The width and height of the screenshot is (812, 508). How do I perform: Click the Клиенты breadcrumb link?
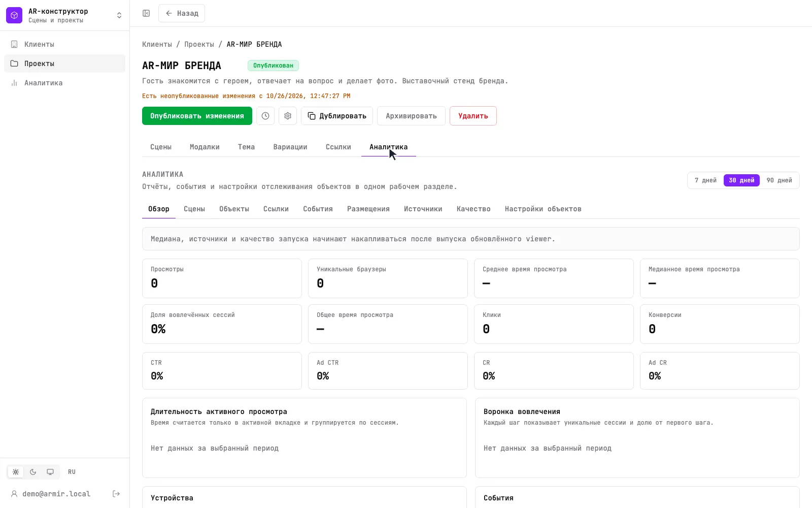[x=157, y=44]
